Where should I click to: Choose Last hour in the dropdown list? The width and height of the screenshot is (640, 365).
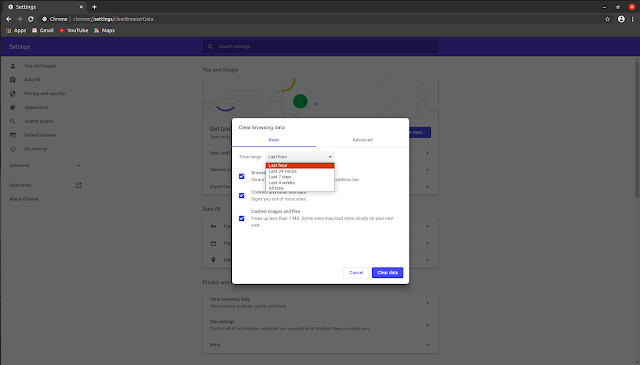pos(300,165)
